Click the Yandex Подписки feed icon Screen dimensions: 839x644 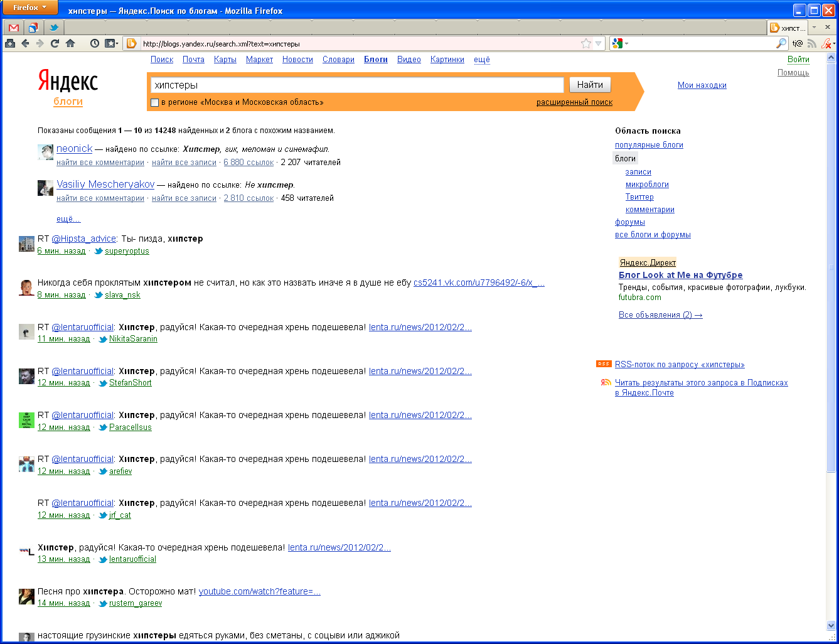[x=606, y=382]
